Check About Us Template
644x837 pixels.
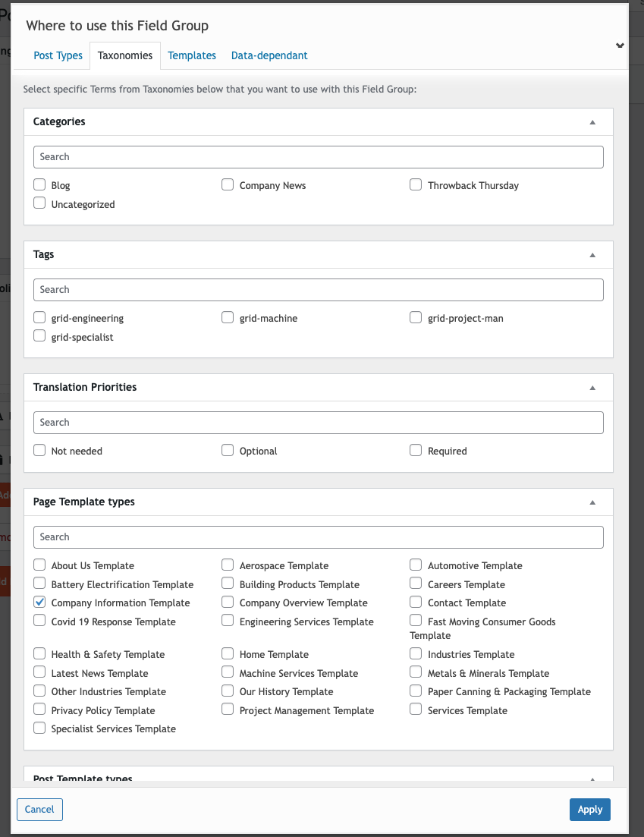(39, 565)
